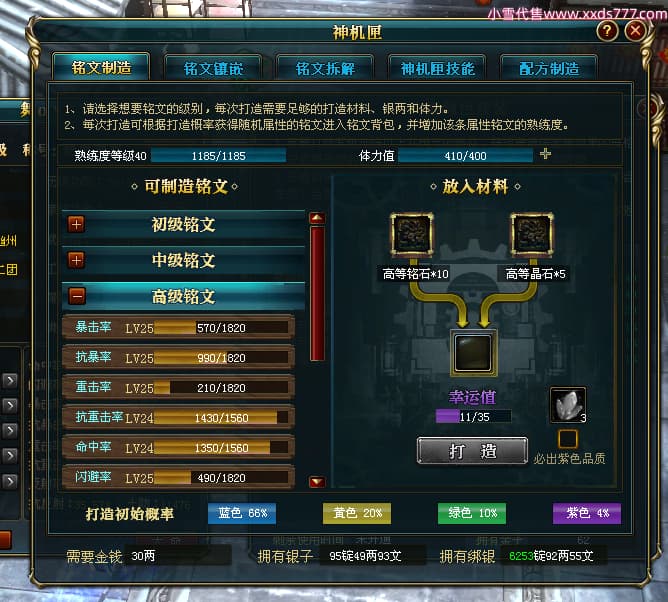Enable the 必出紫色品质 checkbox
Screen dimensions: 668x602
tap(568, 439)
